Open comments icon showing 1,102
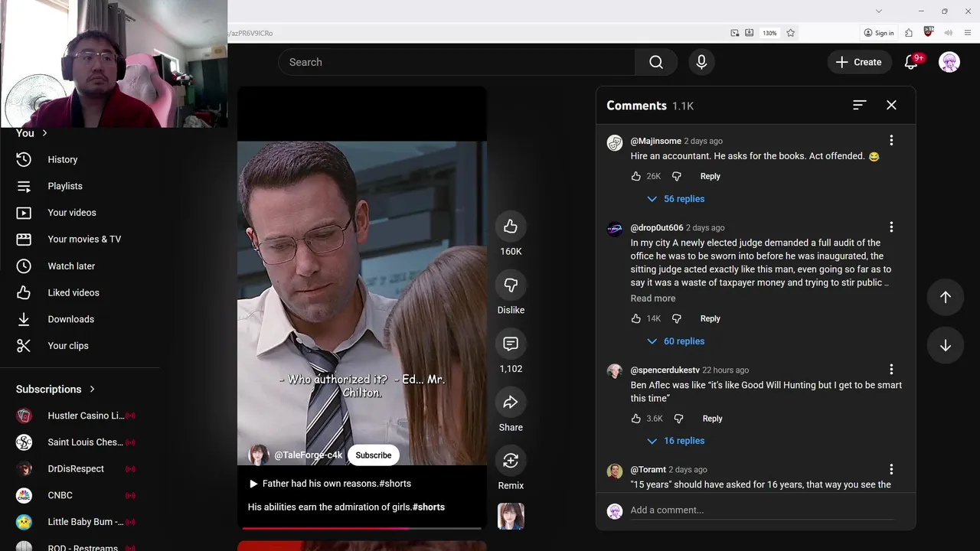The height and width of the screenshot is (551, 980). [x=511, y=344]
